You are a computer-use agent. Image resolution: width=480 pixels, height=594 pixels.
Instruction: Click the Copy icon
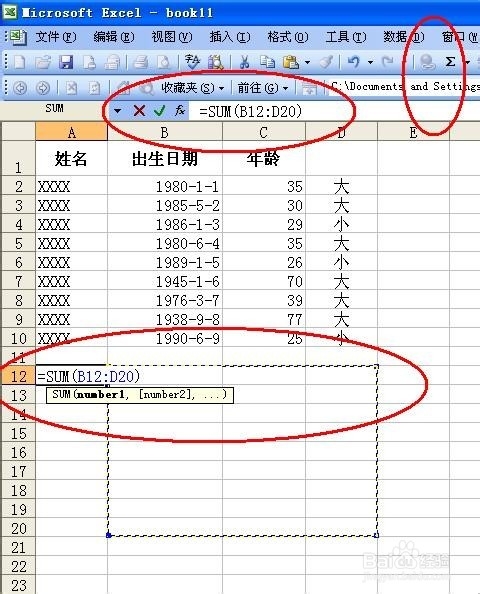(x=267, y=62)
